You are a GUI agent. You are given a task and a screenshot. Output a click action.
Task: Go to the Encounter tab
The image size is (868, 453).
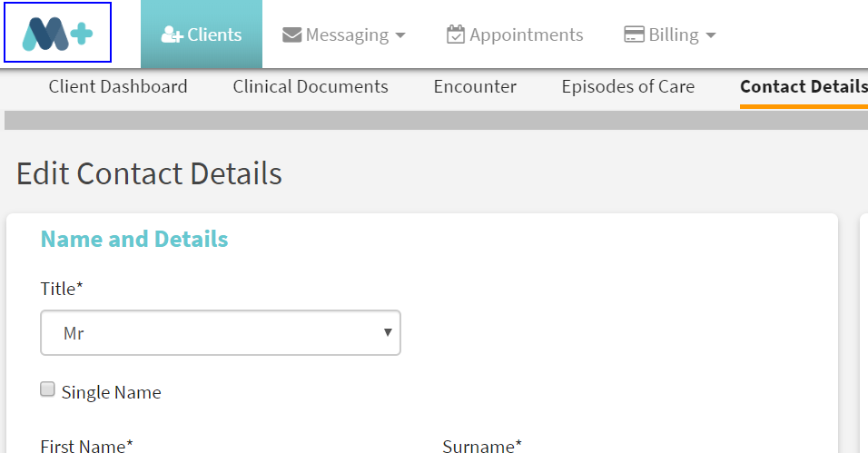point(475,87)
